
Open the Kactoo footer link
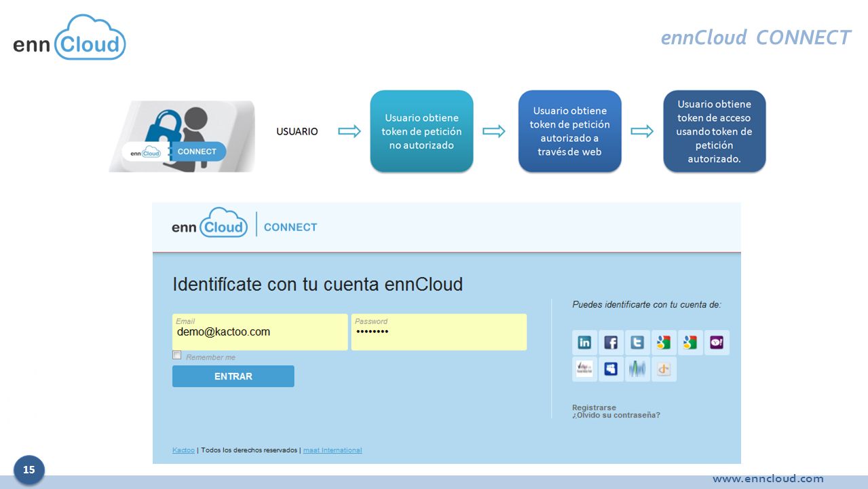click(183, 450)
